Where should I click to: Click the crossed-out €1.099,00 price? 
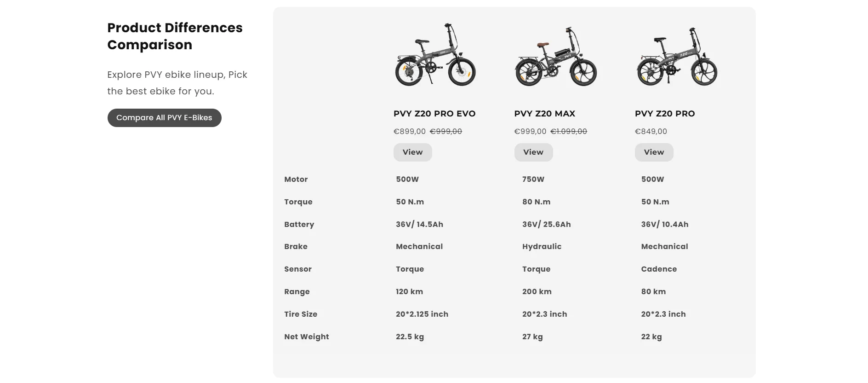(x=569, y=132)
